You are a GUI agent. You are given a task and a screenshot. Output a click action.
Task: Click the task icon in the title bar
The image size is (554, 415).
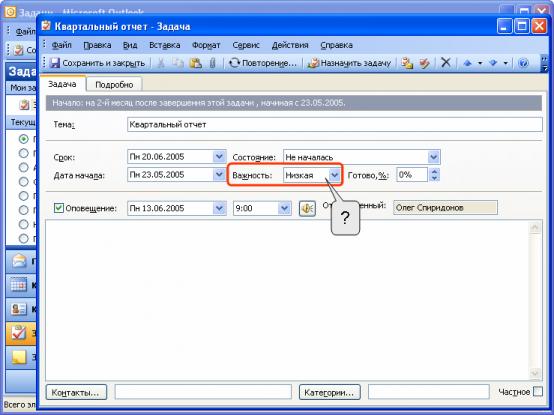[46, 26]
